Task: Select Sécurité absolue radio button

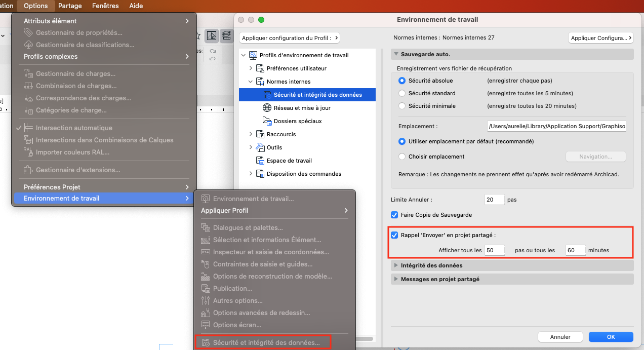Action: 402,81
